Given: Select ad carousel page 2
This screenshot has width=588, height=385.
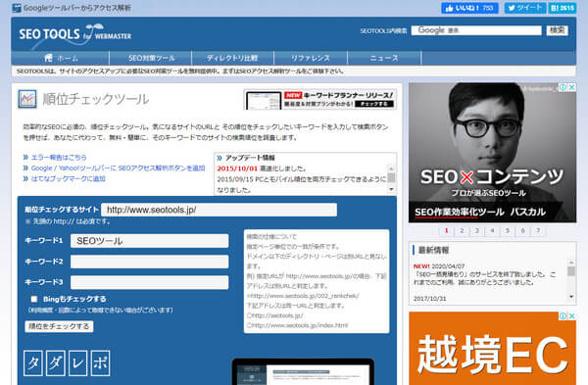Looking at the screenshot, I should (x=462, y=231).
